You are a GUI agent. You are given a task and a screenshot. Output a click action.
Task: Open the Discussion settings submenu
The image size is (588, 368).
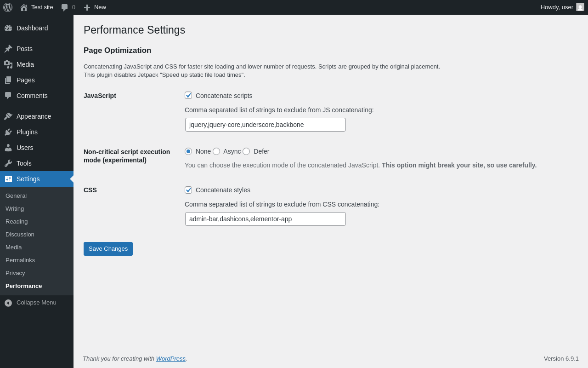[20, 234]
